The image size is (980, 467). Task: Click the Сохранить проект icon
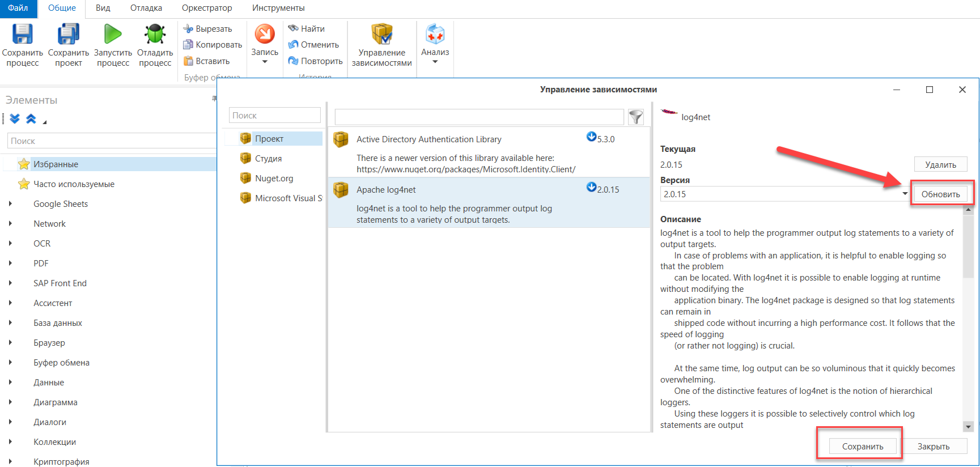pyautogui.click(x=68, y=35)
